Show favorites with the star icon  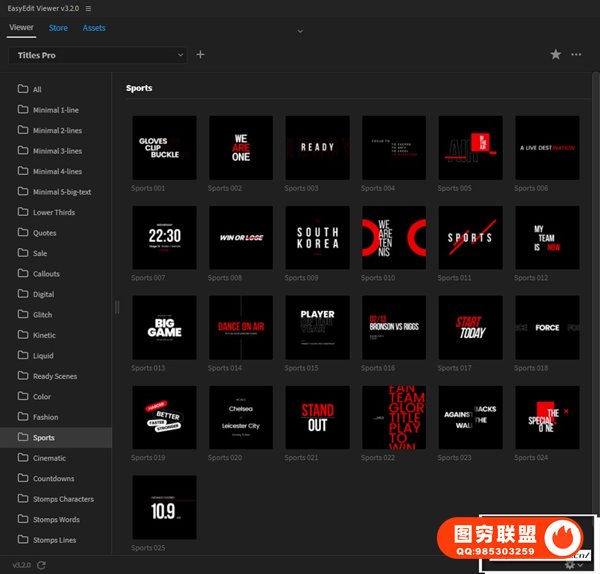pos(555,55)
